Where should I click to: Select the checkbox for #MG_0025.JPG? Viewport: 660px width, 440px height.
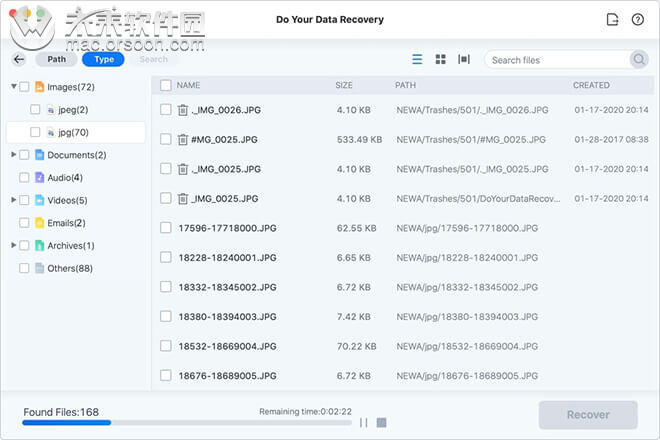(166, 139)
